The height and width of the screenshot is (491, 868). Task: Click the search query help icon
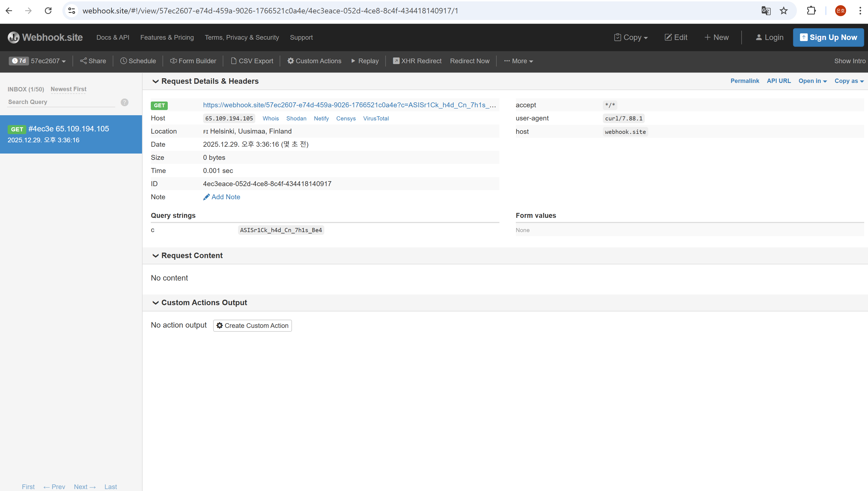[125, 102]
